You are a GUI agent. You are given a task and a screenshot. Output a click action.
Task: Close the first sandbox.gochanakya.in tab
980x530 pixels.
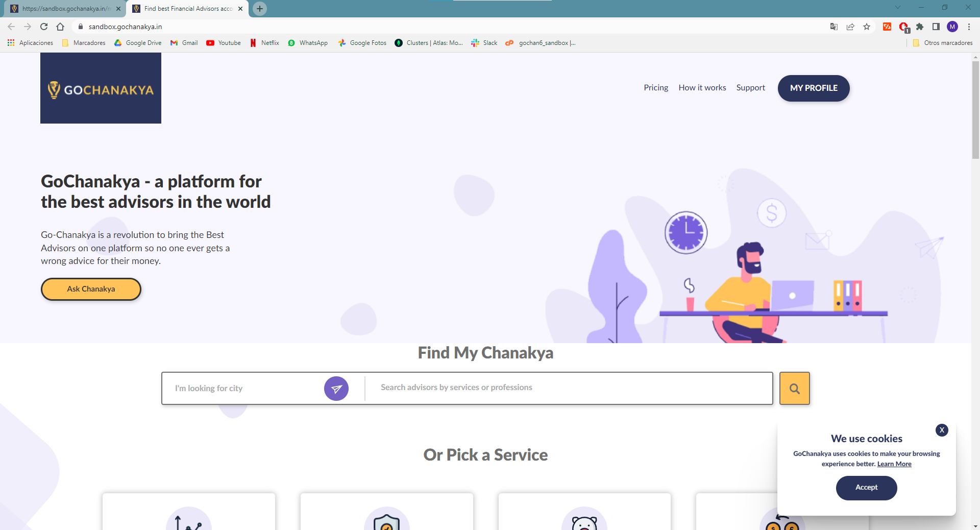coord(118,9)
